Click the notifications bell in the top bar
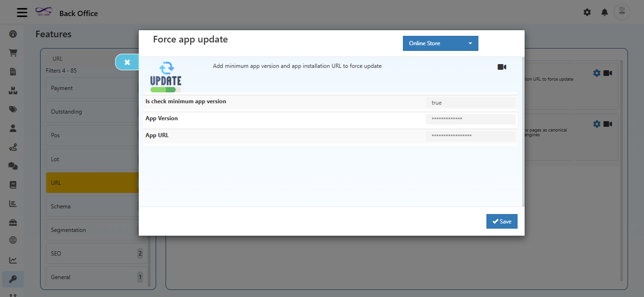The width and height of the screenshot is (644, 297). tap(604, 12)
